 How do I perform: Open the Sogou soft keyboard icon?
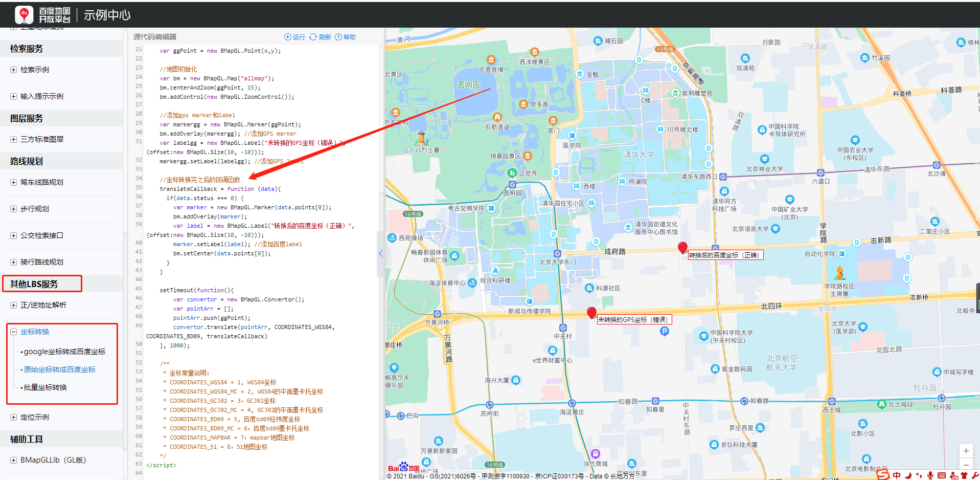click(942, 475)
